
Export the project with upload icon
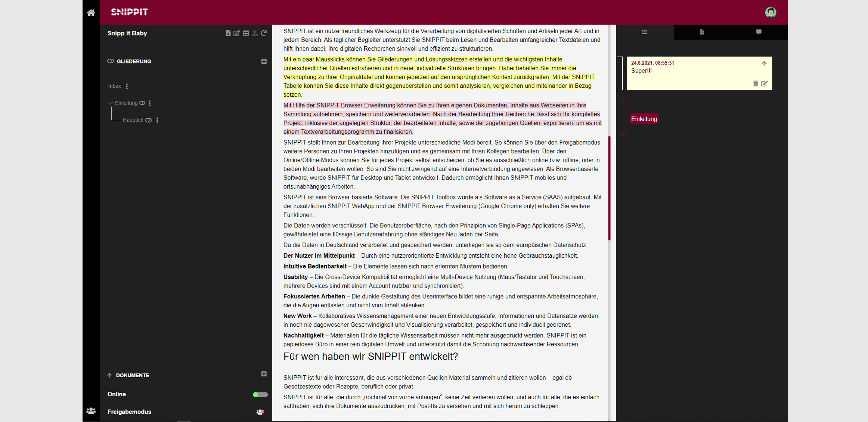coord(255,33)
